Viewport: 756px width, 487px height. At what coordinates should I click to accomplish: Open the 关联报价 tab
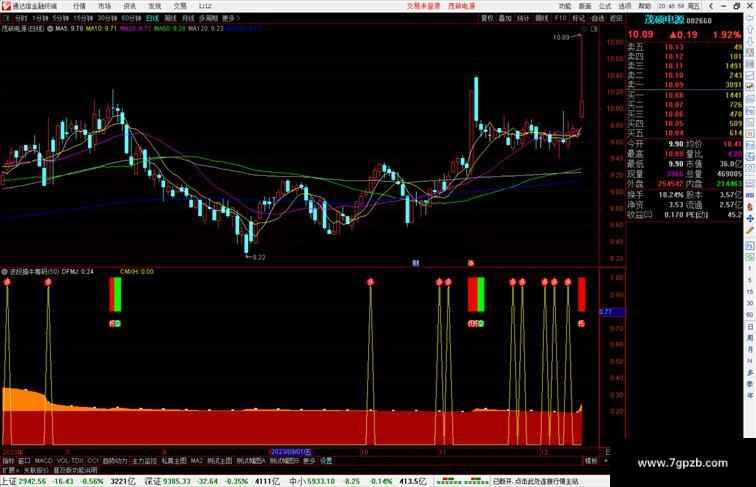tap(36, 470)
